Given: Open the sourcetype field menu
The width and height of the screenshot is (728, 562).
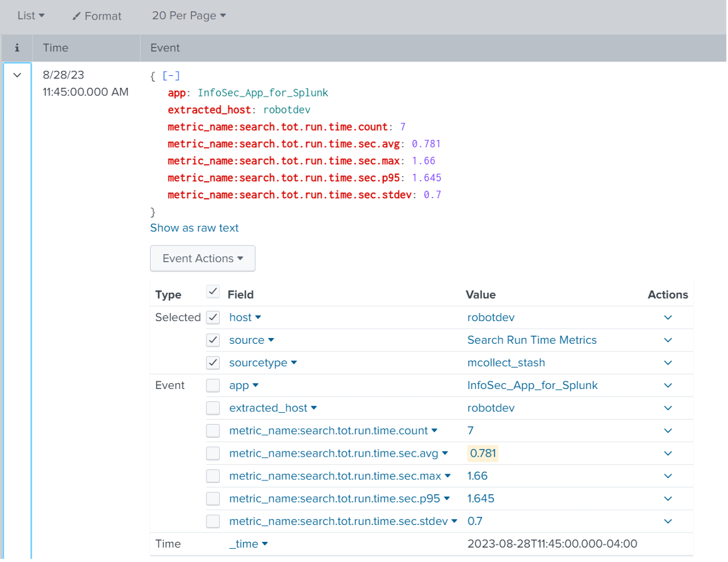Looking at the screenshot, I should coord(263,363).
